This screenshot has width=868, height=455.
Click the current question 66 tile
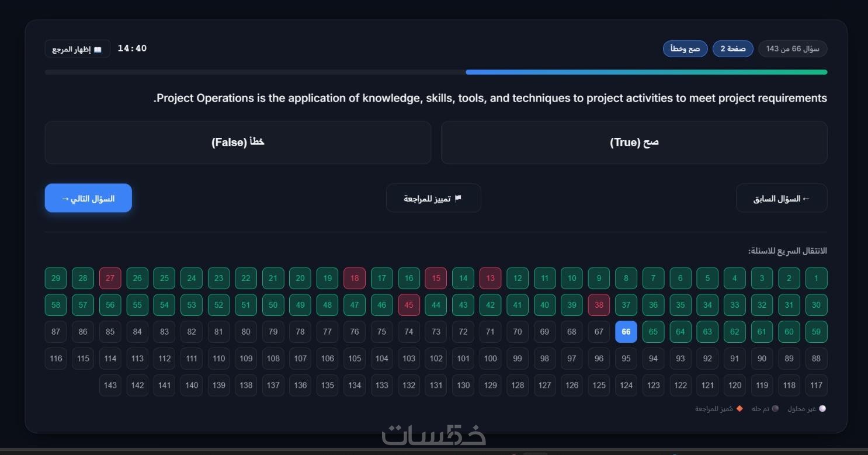click(626, 332)
